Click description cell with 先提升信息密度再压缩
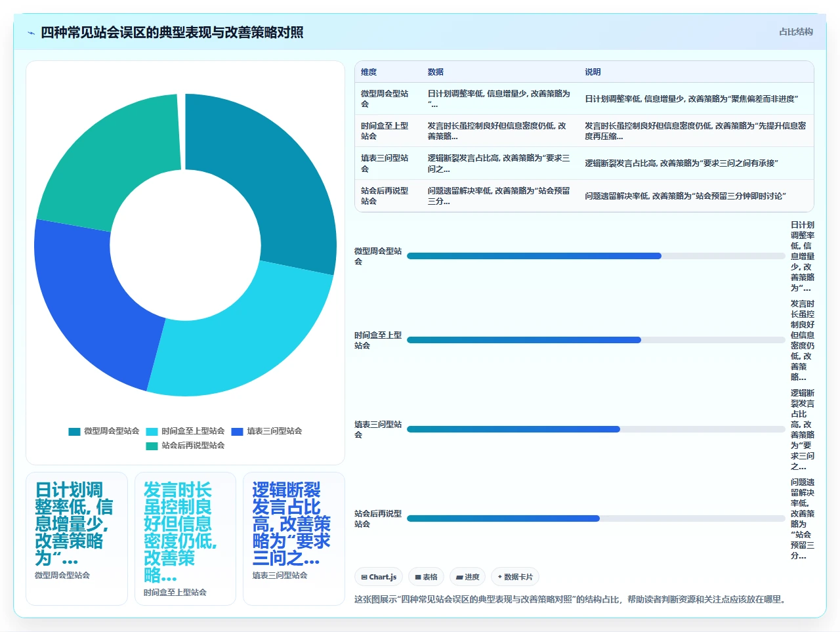The image size is (840, 632). point(696,131)
